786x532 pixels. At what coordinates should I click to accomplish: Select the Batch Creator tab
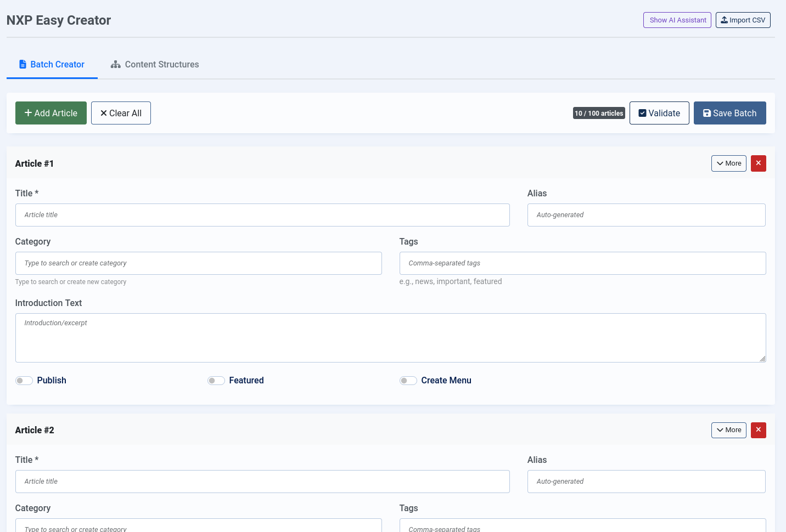(x=52, y=65)
